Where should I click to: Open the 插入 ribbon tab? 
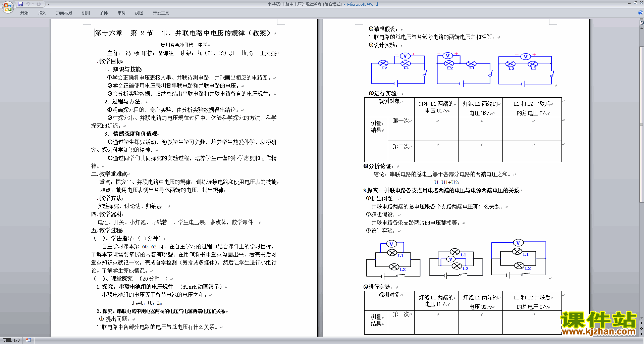click(x=42, y=13)
